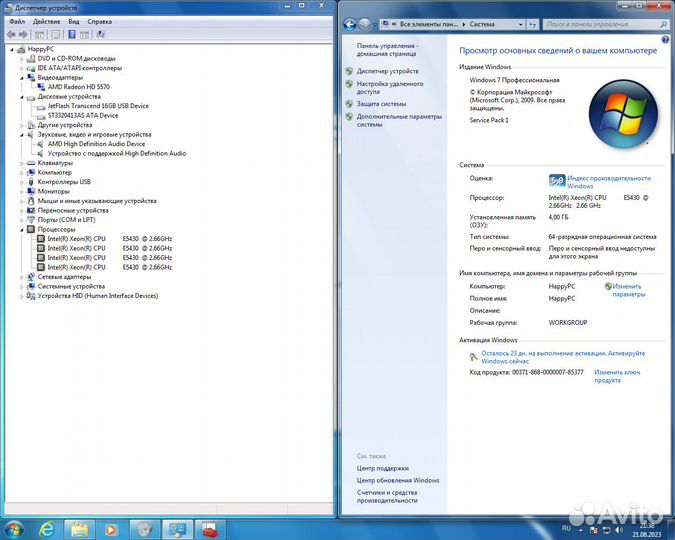This screenshot has width=675, height=540.
Task: Open the Windows Start menu
Action: coord(14,529)
